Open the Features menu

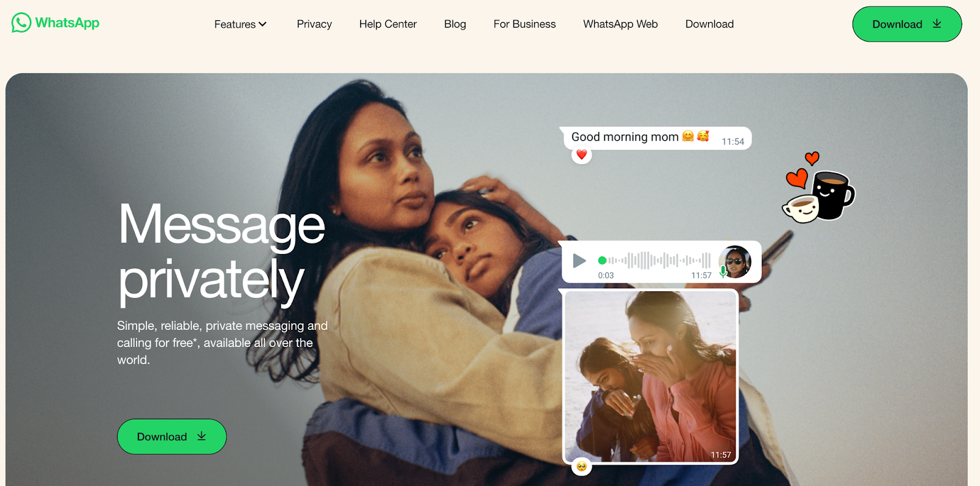(240, 24)
